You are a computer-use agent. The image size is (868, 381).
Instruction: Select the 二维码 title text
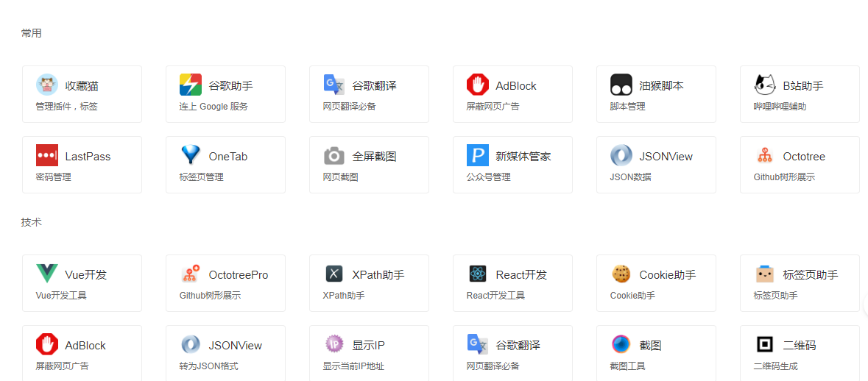(x=800, y=346)
